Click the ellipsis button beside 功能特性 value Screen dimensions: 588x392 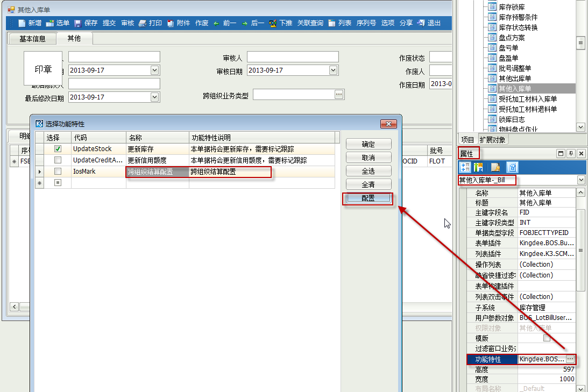click(x=570, y=359)
